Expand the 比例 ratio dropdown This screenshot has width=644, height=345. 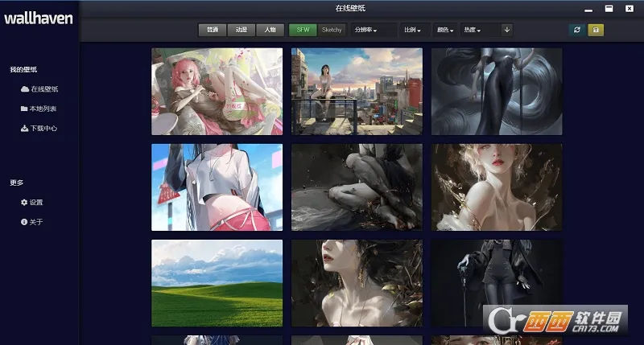(x=414, y=31)
